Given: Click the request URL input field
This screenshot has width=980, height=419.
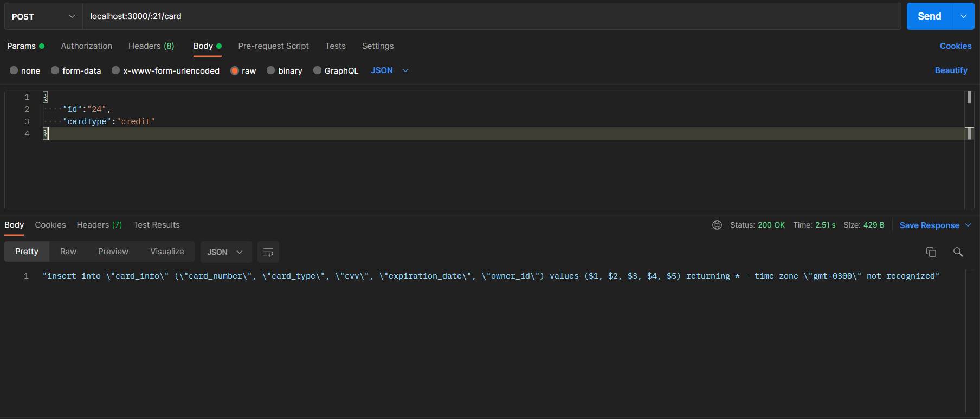Looking at the screenshot, I should 492,16.
